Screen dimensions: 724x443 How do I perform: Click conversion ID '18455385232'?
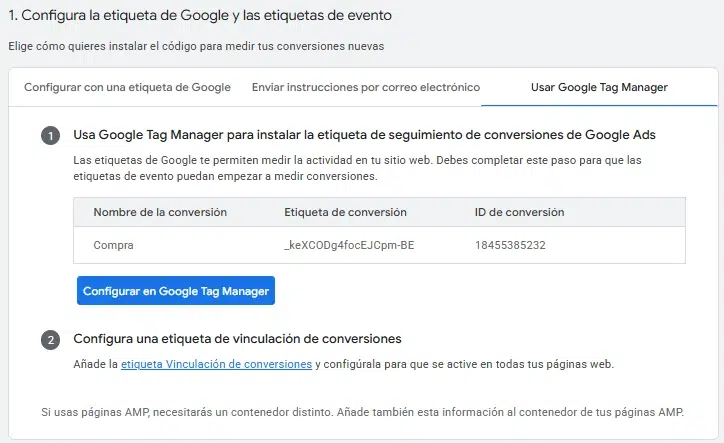pos(510,245)
